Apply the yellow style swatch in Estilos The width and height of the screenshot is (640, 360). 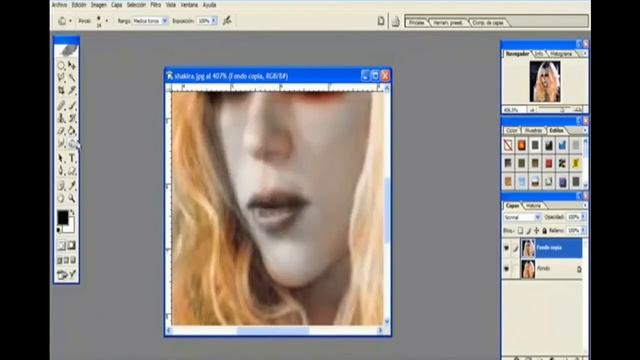point(576,163)
